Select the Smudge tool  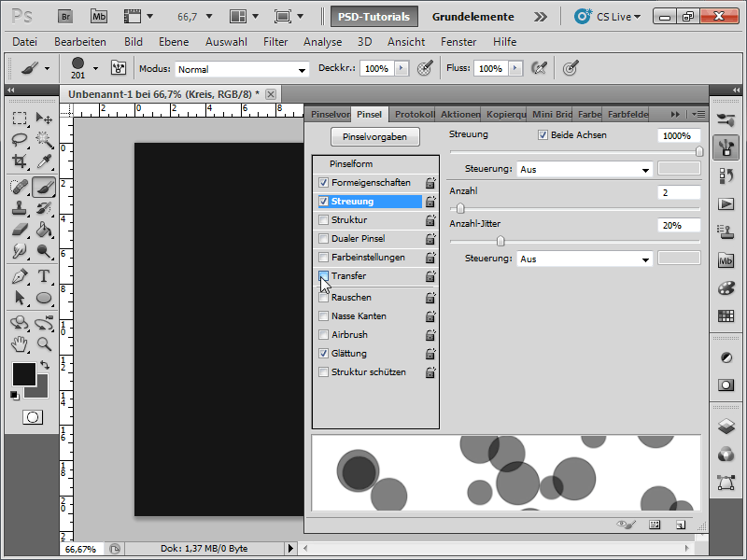point(20,251)
